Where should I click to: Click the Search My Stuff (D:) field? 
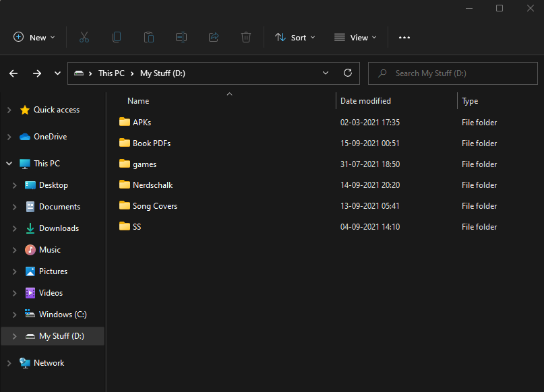pyautogui.click(x=445, y=73)
